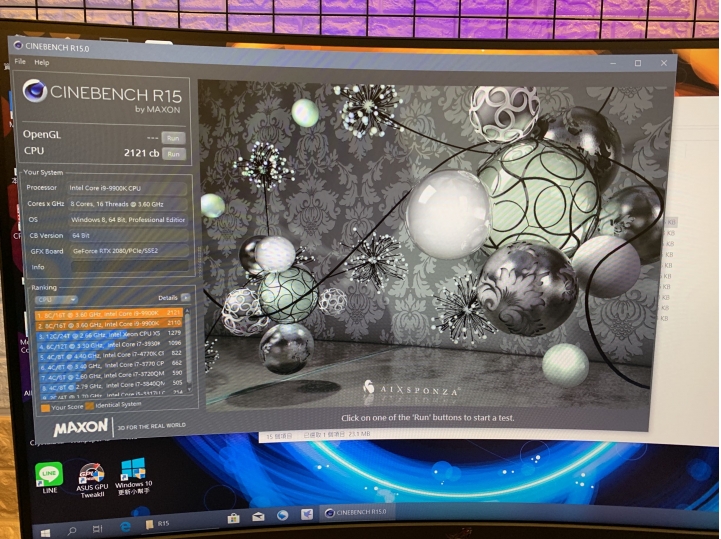Viewport: 721px width, 539px height.
Task: Expand ranking Details with arrow button
Action: [x=185, y=298]
